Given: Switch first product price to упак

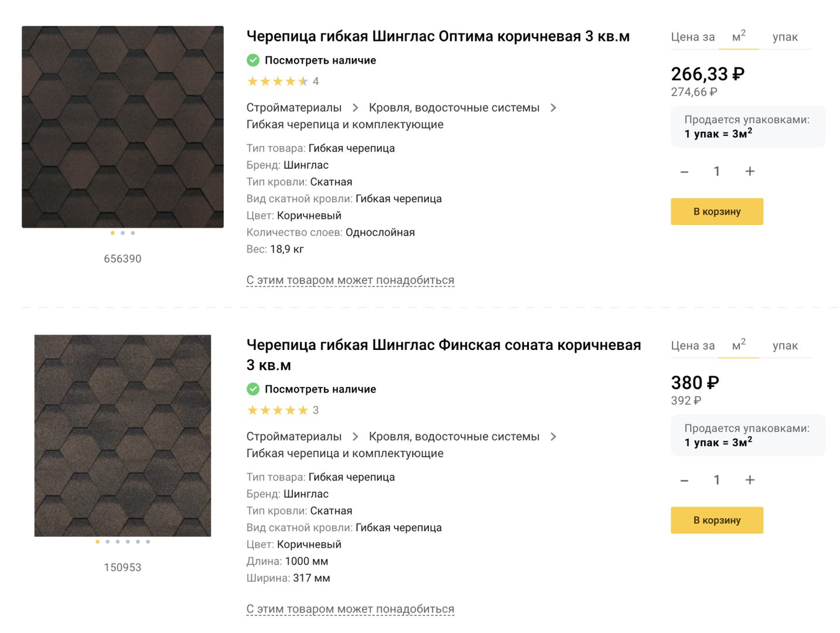Looking at the screenshot, I should click(x=785, y=37).
